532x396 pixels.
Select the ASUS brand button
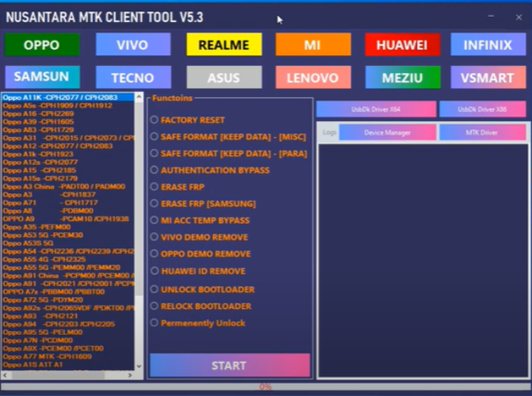click(224, 78)
